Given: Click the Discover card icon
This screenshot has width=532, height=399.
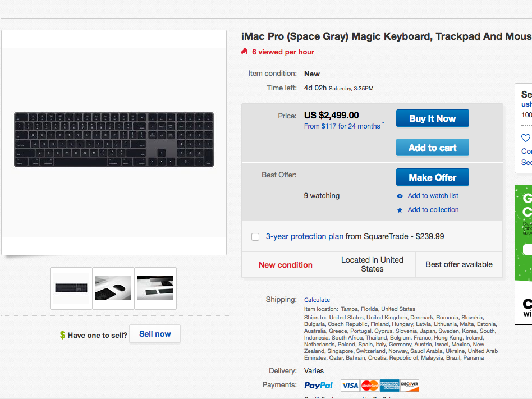Looking at the screenshot, I should click(x=410, y=386).
